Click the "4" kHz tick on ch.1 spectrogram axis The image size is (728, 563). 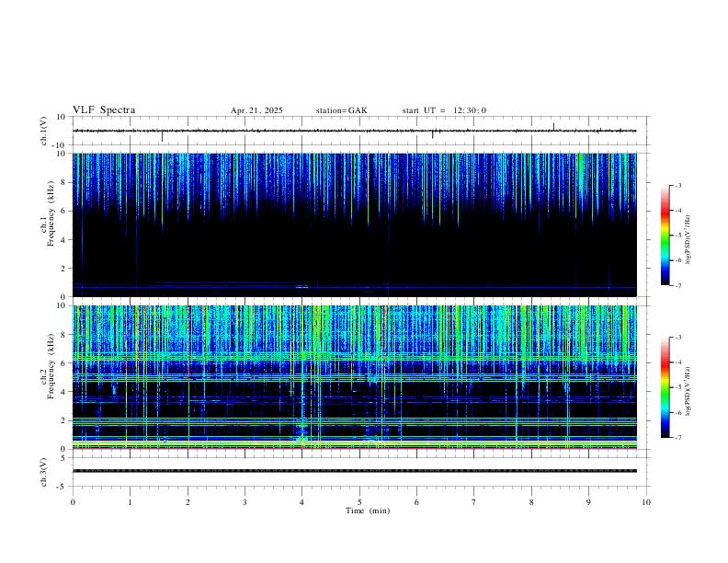click(x=63, y=240)
